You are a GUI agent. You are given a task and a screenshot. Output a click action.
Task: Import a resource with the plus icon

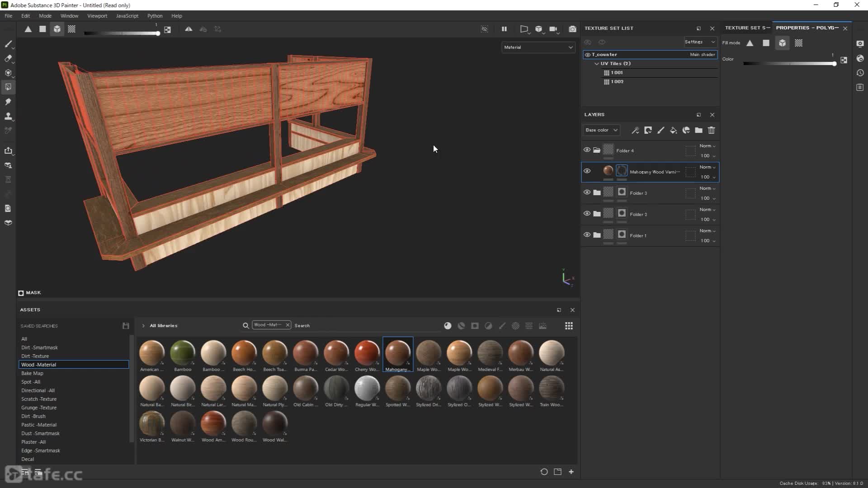(571, 472)
